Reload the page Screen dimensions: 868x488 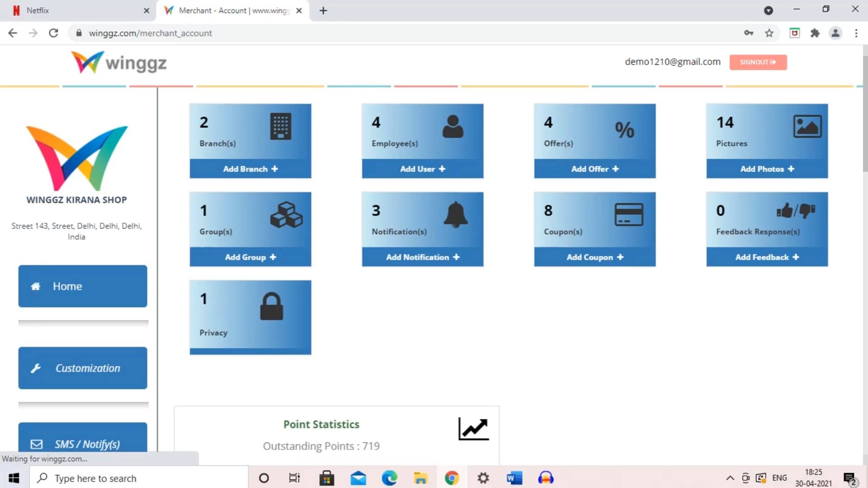click(x=53, y=33)
